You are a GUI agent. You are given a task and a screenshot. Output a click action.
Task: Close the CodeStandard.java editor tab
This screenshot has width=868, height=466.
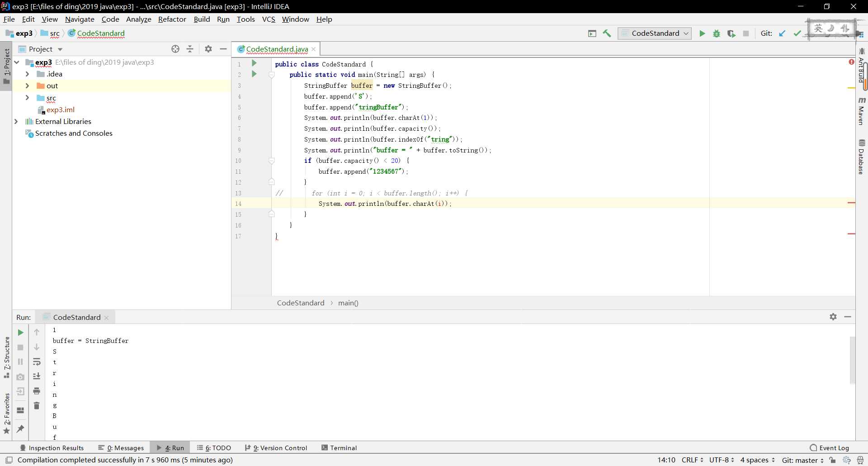[314, 49]
